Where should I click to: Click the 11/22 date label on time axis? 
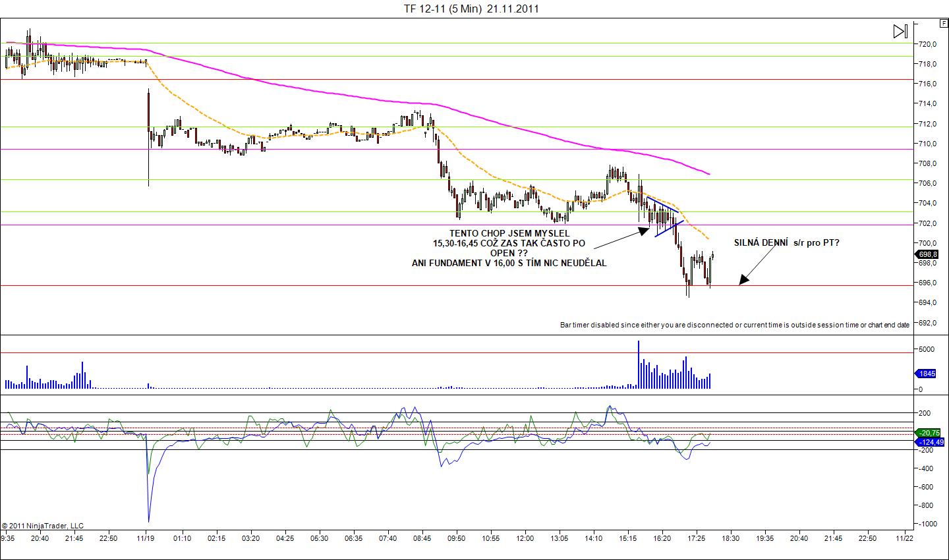click(x=904, y=538)
